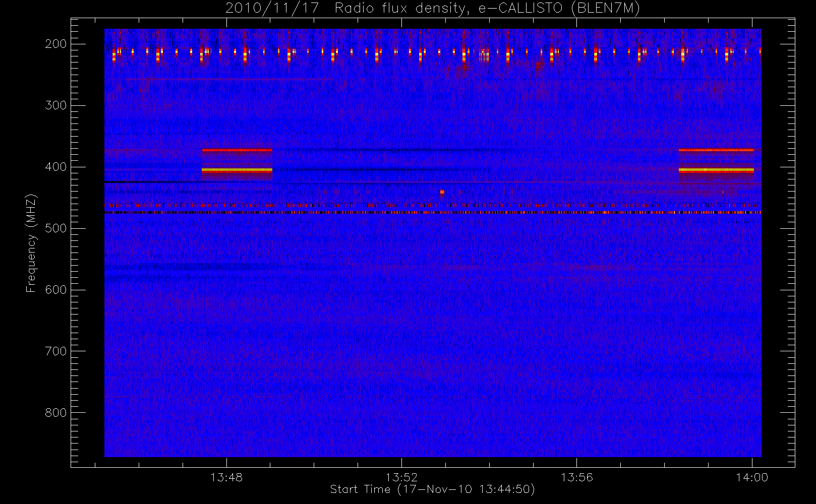The image size is (816, 504).
Task: Click the 200 frequency tick label
Action: click(55, 44)
